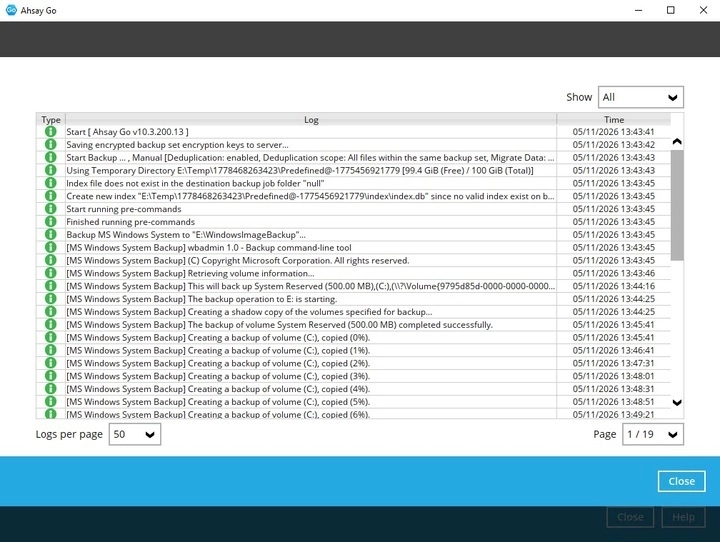Click the info icon for "Start running pre-commands"

click(x=51, y=209)
